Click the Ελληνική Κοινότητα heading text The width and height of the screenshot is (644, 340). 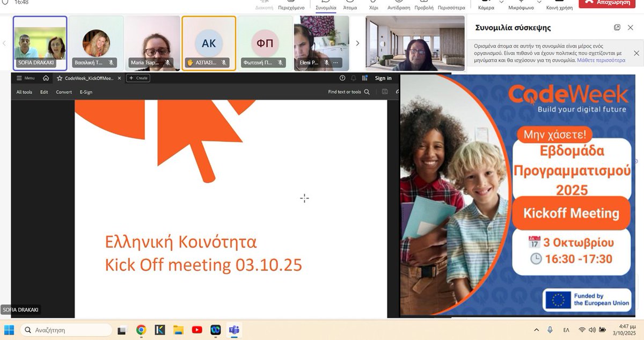click(181, 242)
